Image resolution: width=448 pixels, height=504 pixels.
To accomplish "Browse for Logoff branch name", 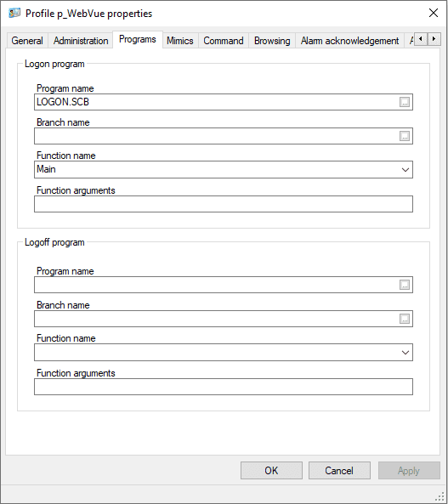I will [x=405, y=319].
